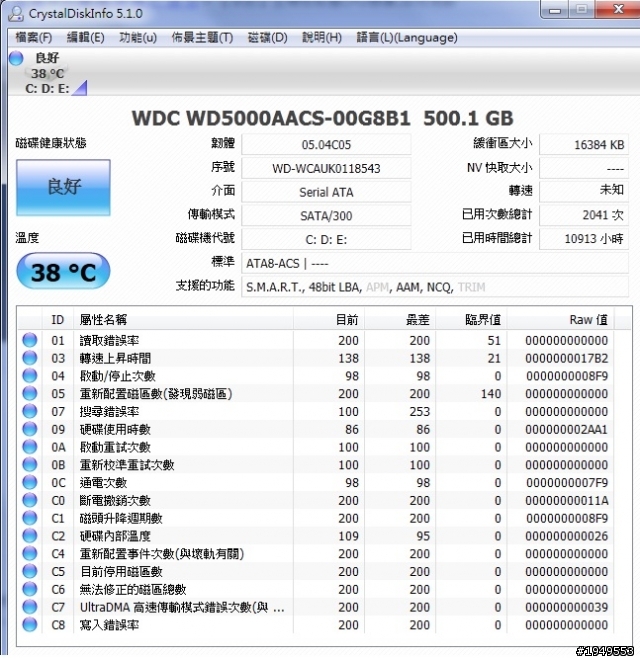This screenshot has height=659, width=640.
Task: Click the status orb for C7 UltraDMA row
Action: coord(30,607)
